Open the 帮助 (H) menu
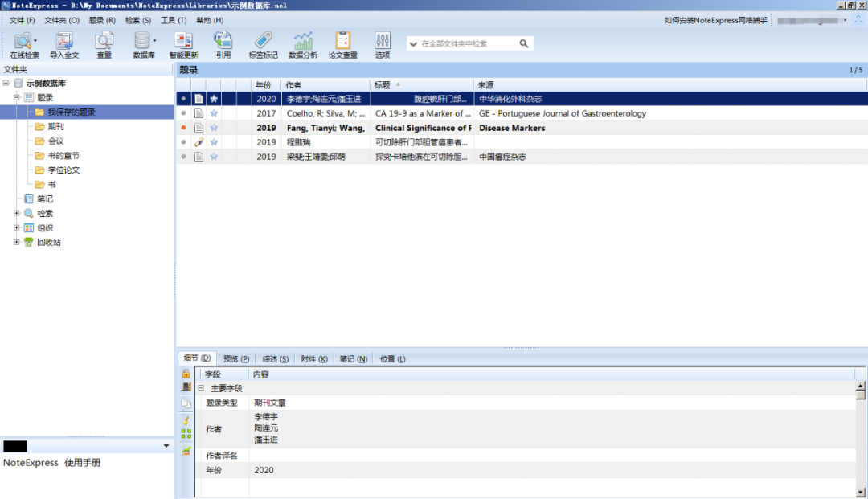868x499 pixels. click(210, 20)
